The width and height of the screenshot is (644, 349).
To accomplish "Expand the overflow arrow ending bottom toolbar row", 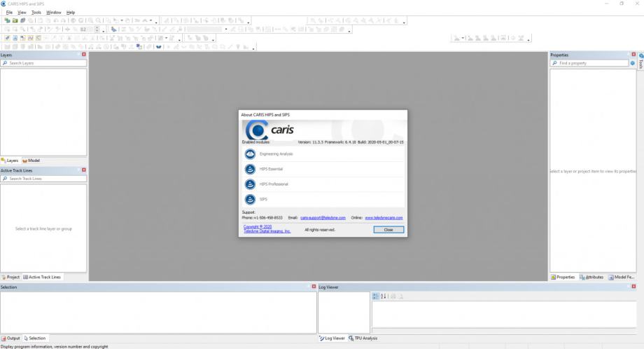I will tap(253, 48).
